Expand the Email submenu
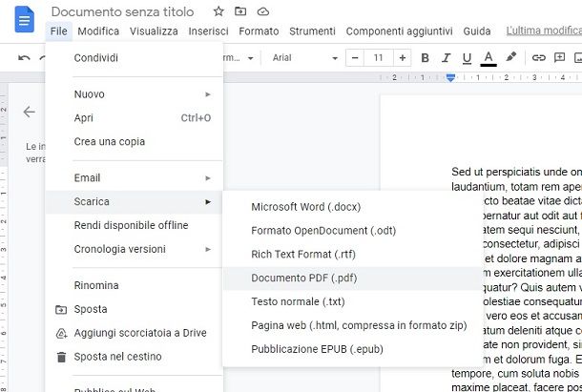 click(x=135, y=178)
